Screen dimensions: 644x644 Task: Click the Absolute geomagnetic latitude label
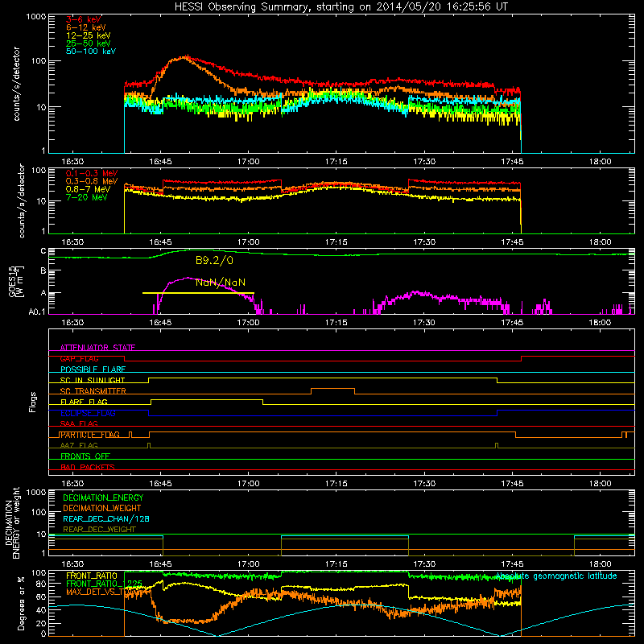pos(556,576)
